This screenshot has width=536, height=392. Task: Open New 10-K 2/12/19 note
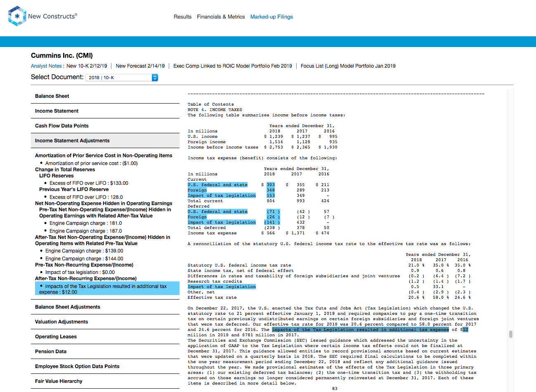pyautogui.click(x=87, y=66)
